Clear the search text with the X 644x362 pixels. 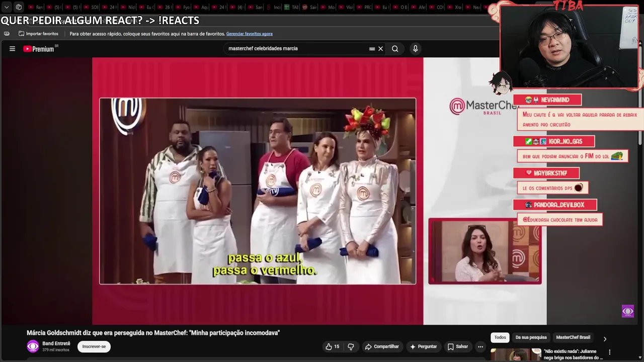coord(380,49)
